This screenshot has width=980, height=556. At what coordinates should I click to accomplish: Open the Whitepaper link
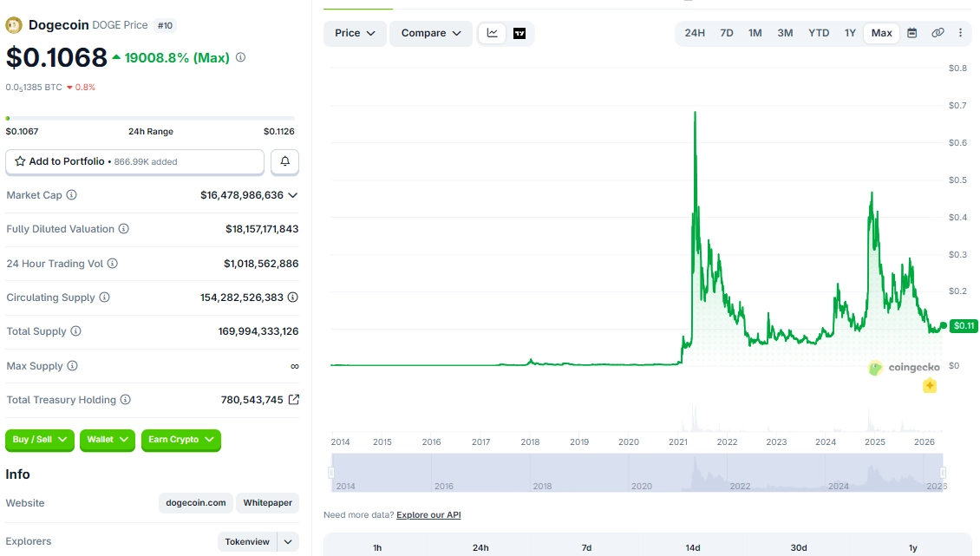[x=267, y=503]
